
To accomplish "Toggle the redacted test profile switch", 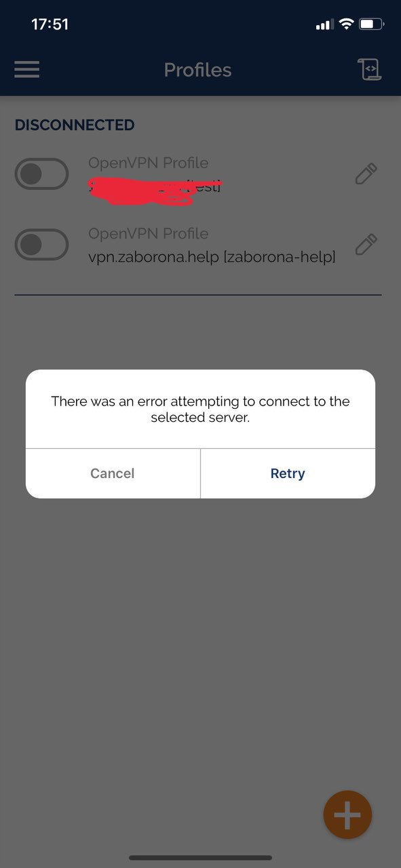I will click(x=41, y=174).
